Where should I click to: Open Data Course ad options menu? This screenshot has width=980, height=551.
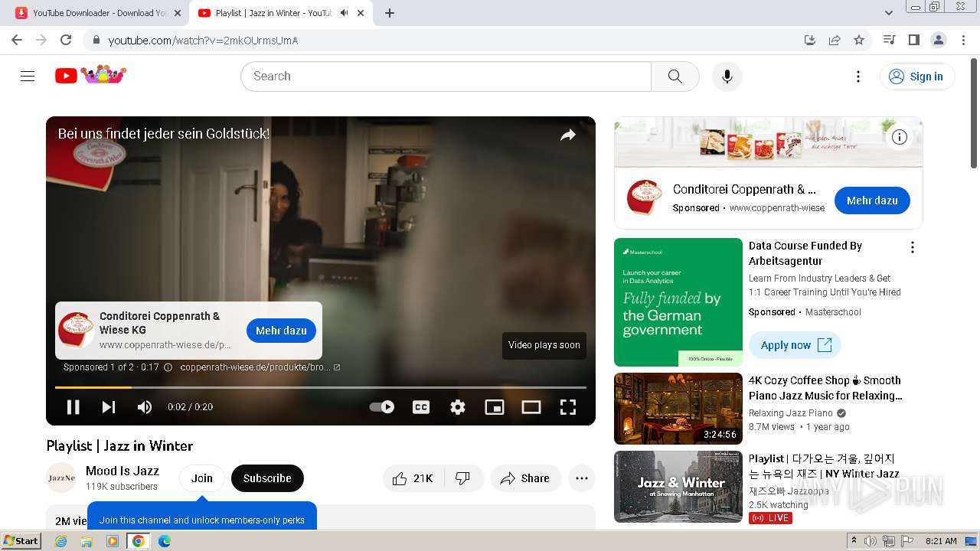click(912, 247)
